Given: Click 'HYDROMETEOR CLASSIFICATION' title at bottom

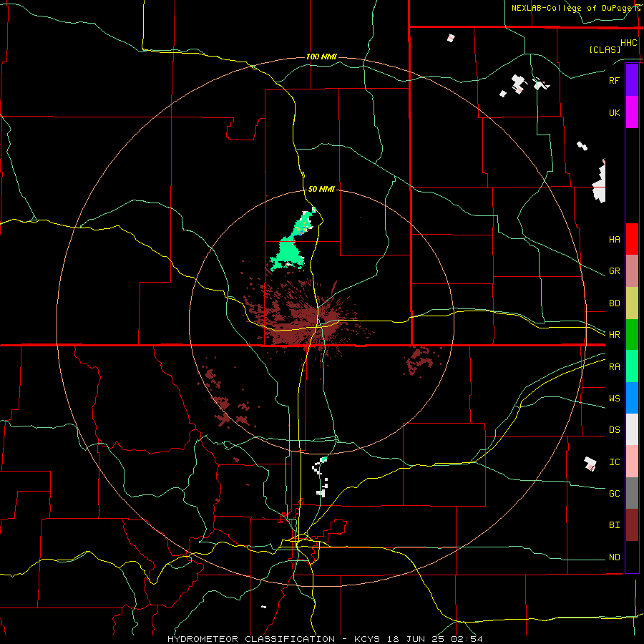Looking at the screenshot, I should pyautogui.click(x=251, y=639).
